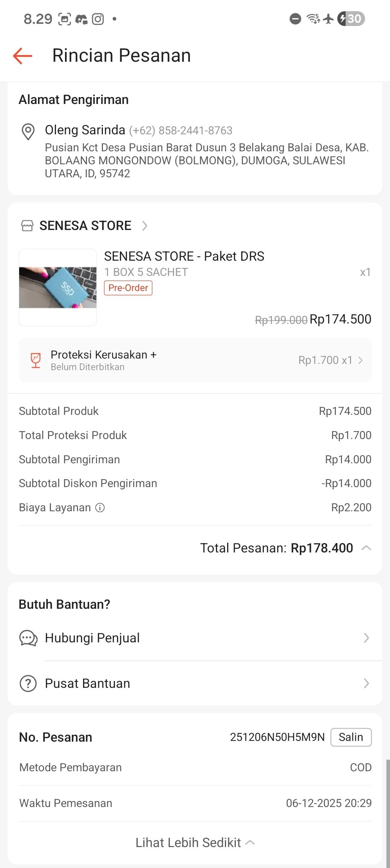Tap the Pre-Order label on the product

pyautogui.click(x=128, y=288)
